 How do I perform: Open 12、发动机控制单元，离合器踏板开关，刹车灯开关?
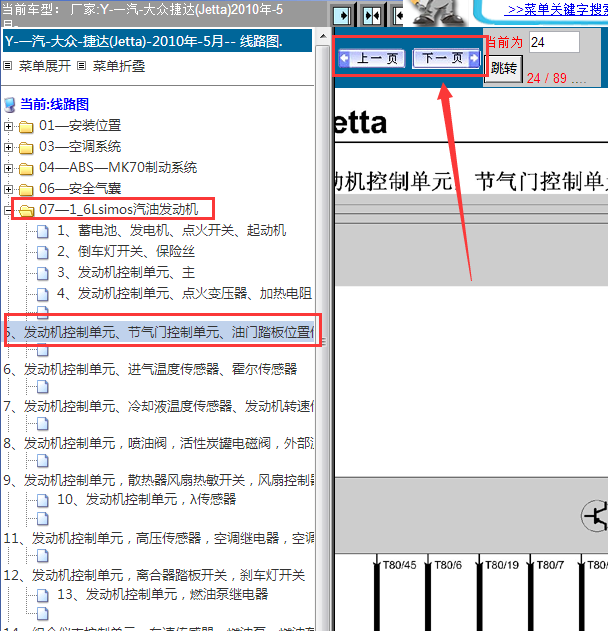click(155, 575)
